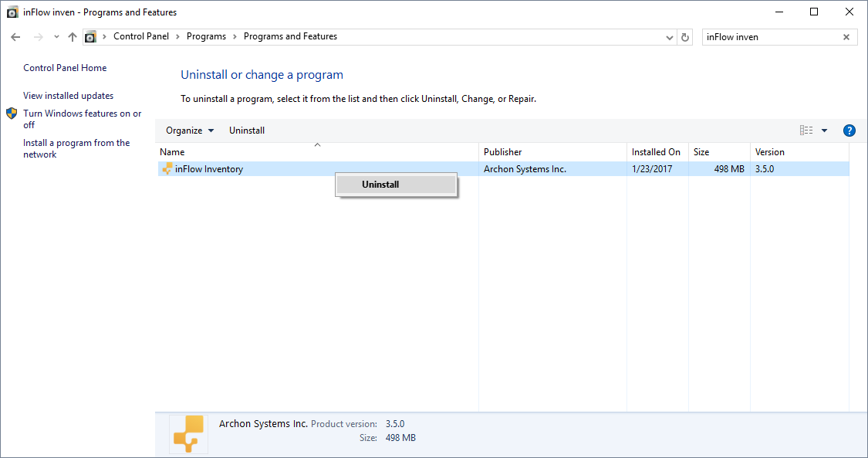Sort by the Version column header
The image size is (868, 458).
(x=799, y=151)
